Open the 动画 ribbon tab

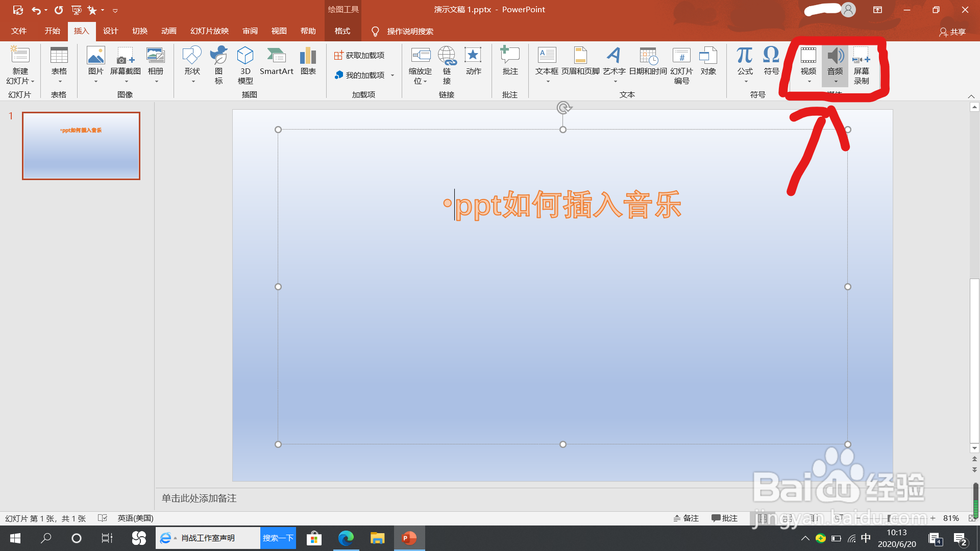pos(168,31)
